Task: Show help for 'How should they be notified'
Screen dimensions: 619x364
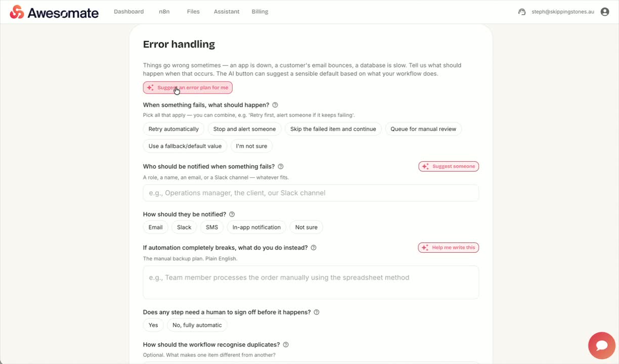Action: [x=232, y=214]
